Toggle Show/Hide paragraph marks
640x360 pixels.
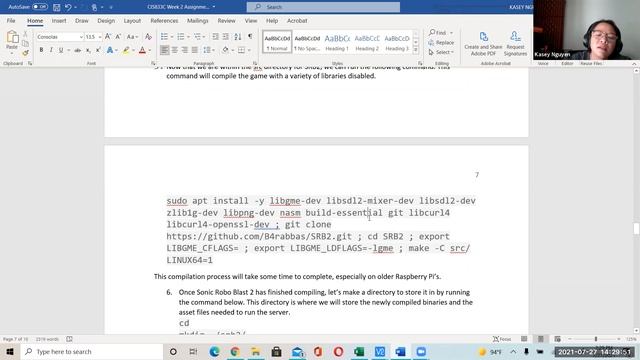250,37
